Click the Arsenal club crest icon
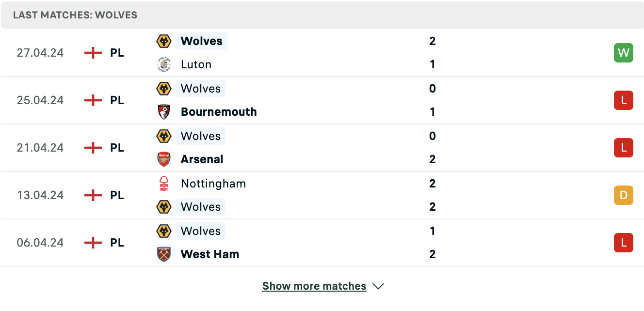This screenshot has height=311, width=644. [164, 159]
